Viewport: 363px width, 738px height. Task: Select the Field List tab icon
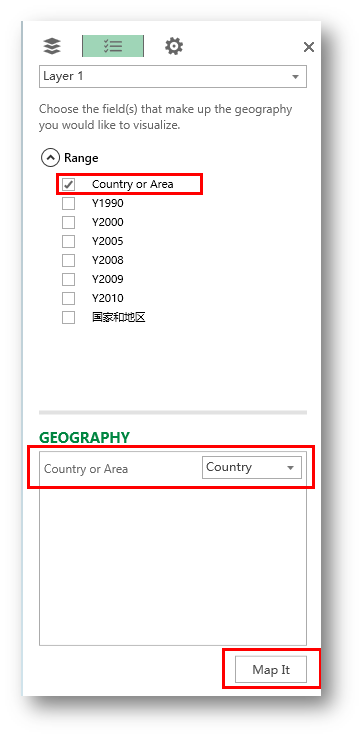tap(113, 46)
